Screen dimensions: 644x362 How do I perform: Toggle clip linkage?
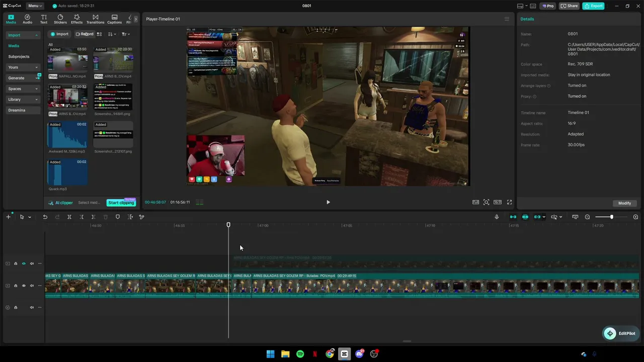537,217
